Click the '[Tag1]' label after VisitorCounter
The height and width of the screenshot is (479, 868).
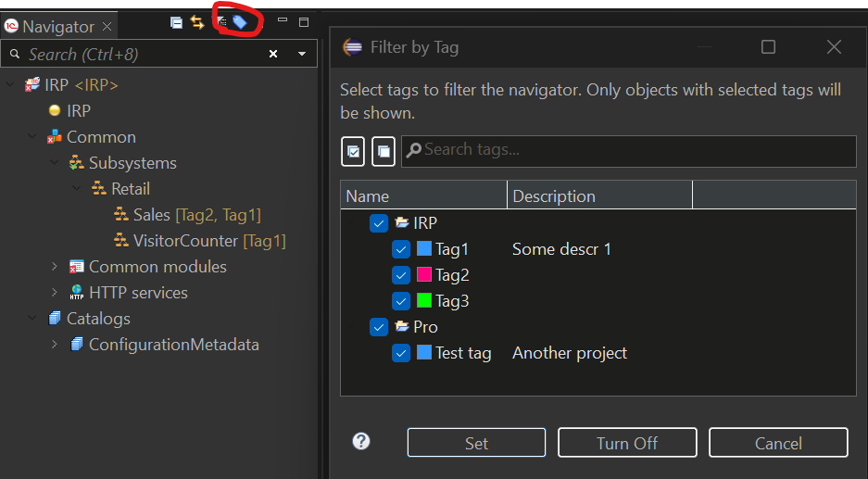pos(265,241)
